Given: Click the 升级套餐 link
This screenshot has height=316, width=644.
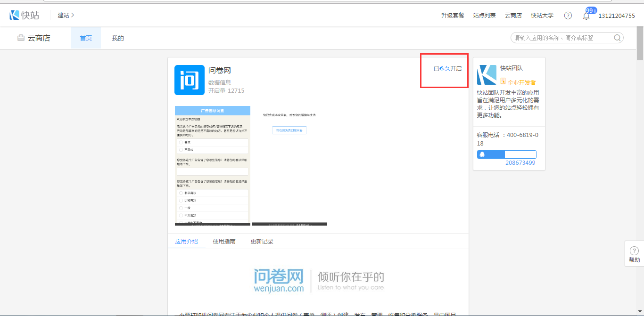Looking at the screenshot, I should coord(453,16).
